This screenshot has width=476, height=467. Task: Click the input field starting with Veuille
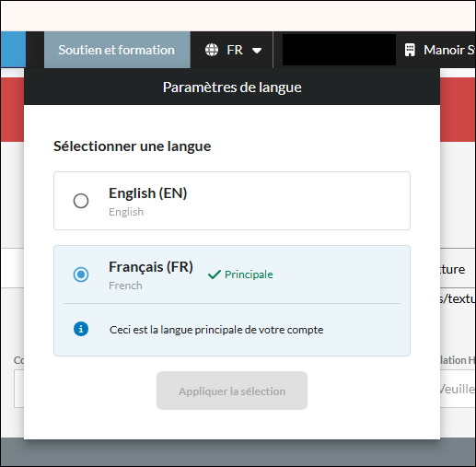tap(458, 389)
